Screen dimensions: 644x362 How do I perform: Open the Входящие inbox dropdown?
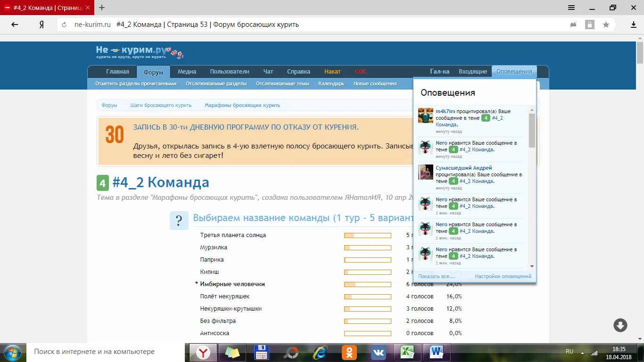pos(473,72)
